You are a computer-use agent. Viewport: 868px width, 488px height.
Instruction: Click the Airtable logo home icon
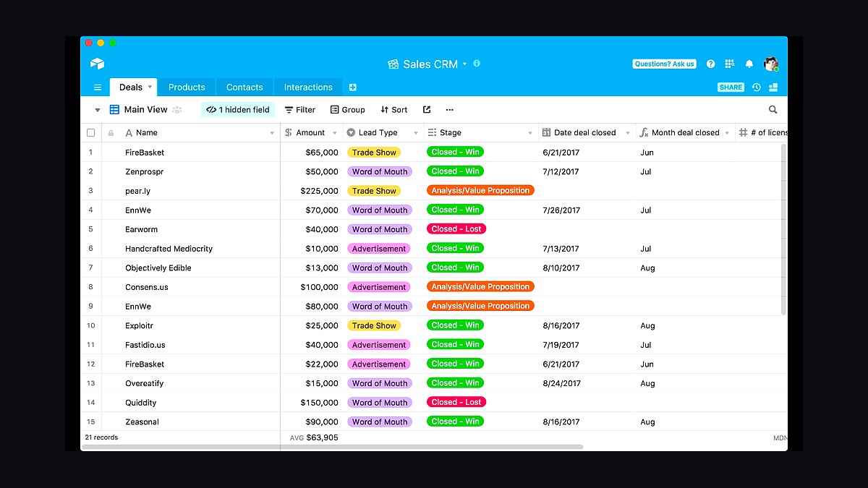pos(97,64)
